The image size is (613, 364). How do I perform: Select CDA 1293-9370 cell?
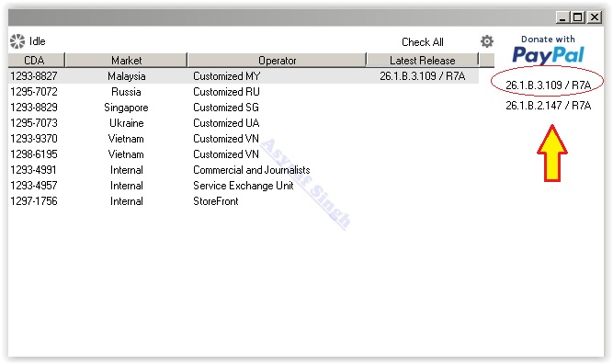[34, 139]
